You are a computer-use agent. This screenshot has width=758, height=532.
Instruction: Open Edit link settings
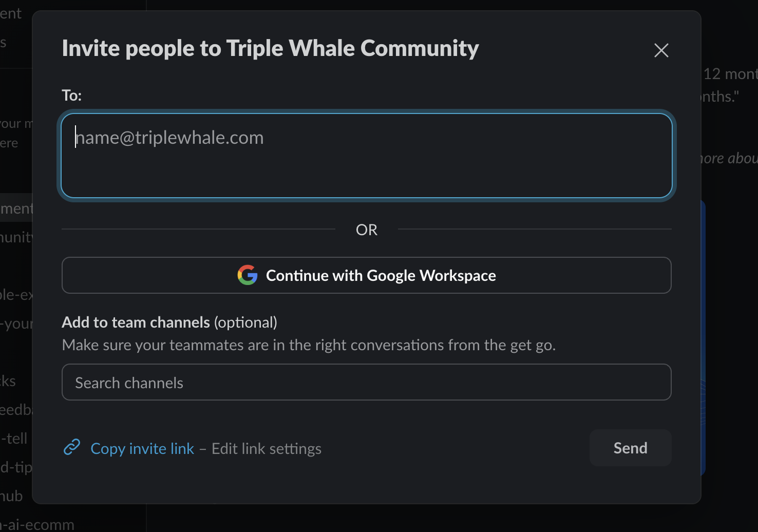[266, 448]
